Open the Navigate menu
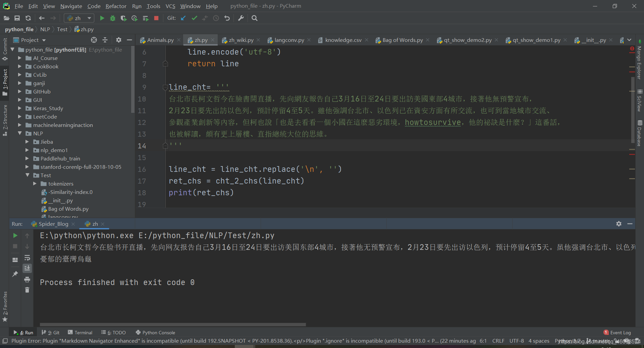This screenshot has width=644, height=348. click(71, 6)
